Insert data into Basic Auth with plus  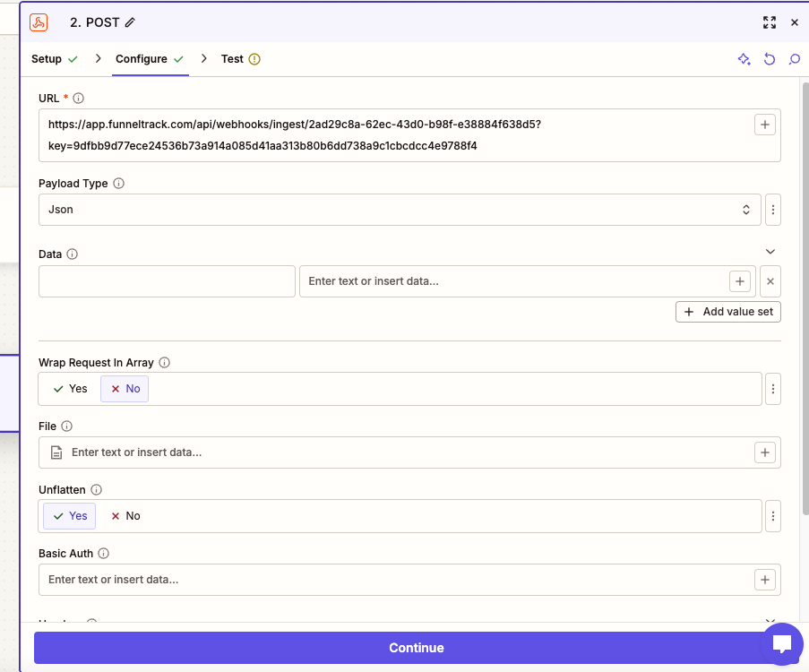764,580
